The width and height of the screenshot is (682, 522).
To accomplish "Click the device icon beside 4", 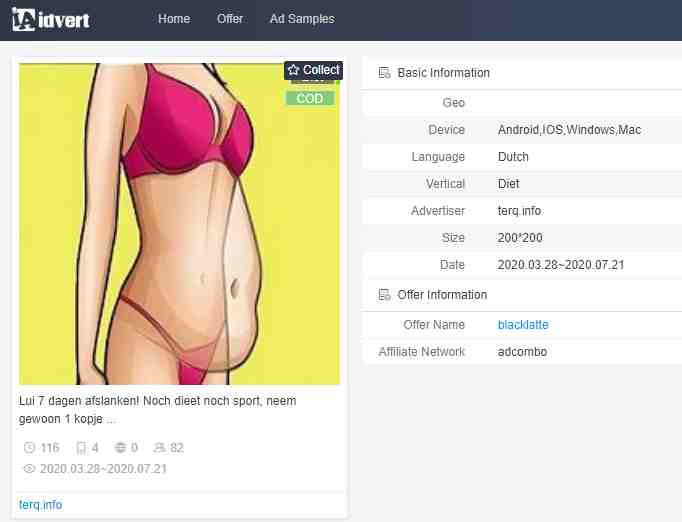I will [x=81, y=448].
